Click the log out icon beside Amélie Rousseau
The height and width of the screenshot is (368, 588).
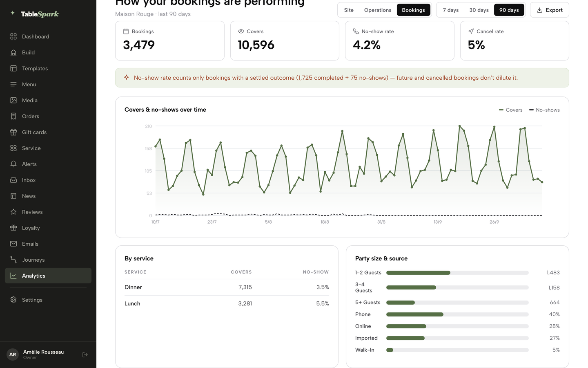coord(85,355)
